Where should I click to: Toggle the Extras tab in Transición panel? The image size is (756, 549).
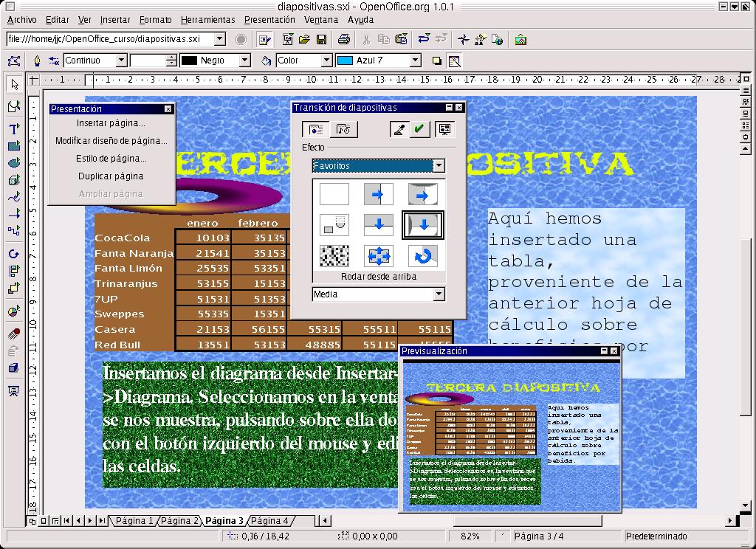click(344, 129)
